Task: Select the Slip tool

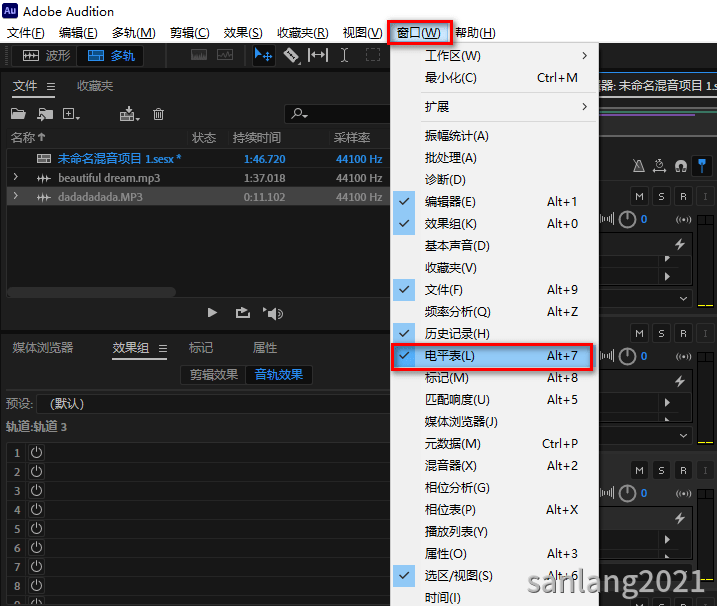Action: 318,55
